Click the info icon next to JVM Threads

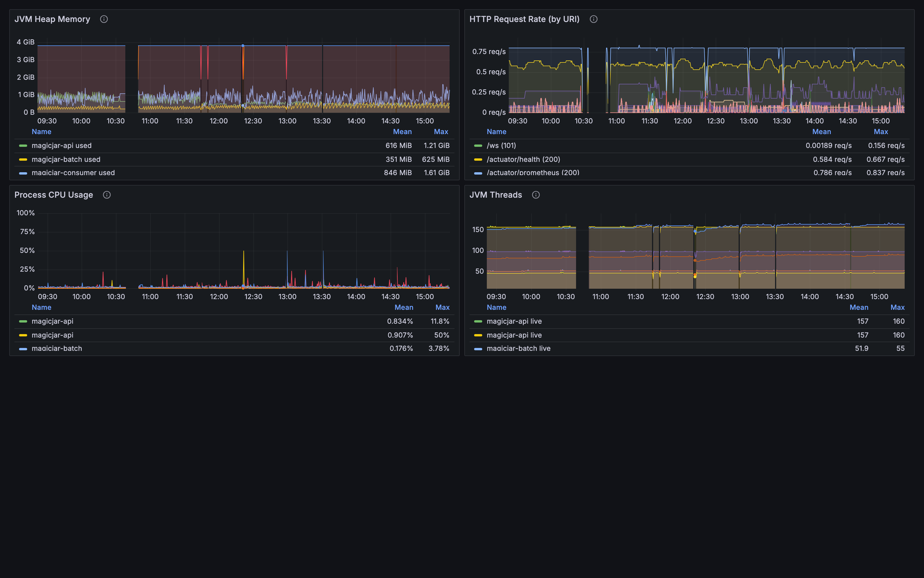click(536, 195)
